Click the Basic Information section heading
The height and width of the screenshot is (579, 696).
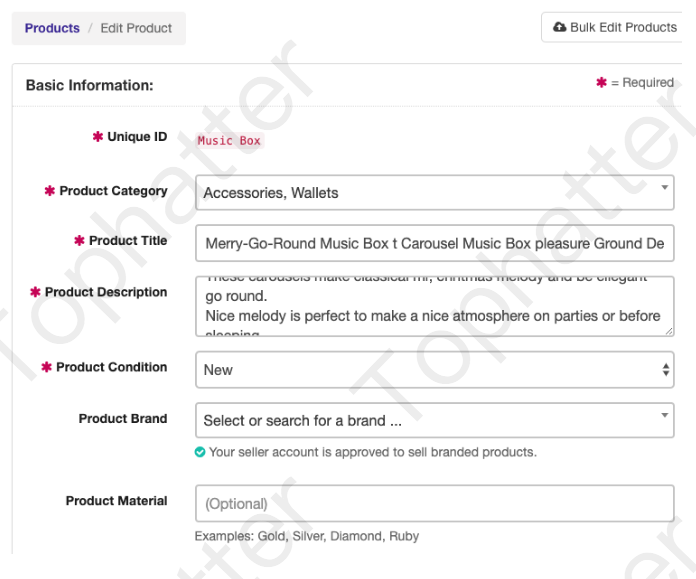89,85
